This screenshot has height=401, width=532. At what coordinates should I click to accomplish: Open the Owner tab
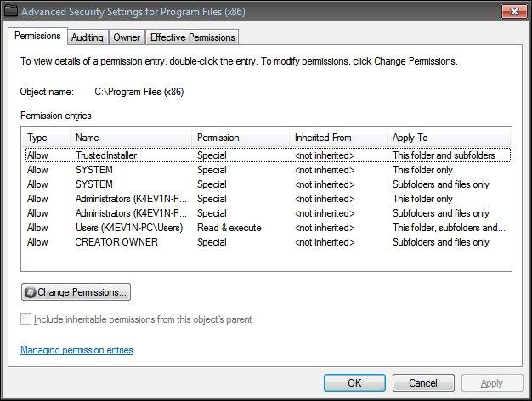[127, 37]
